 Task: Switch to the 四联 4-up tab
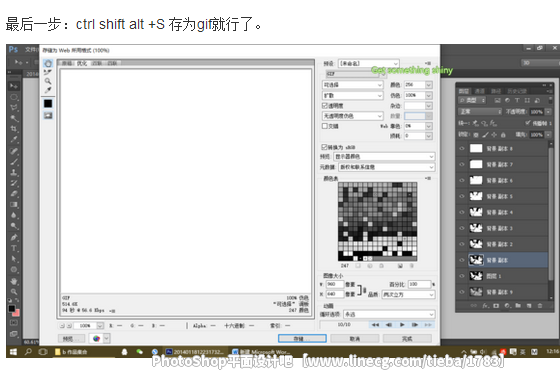(112, 63)
